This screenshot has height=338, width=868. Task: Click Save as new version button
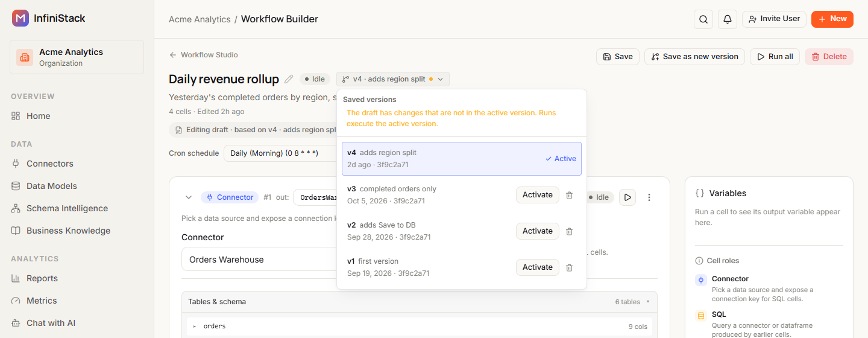coord(694,57)
